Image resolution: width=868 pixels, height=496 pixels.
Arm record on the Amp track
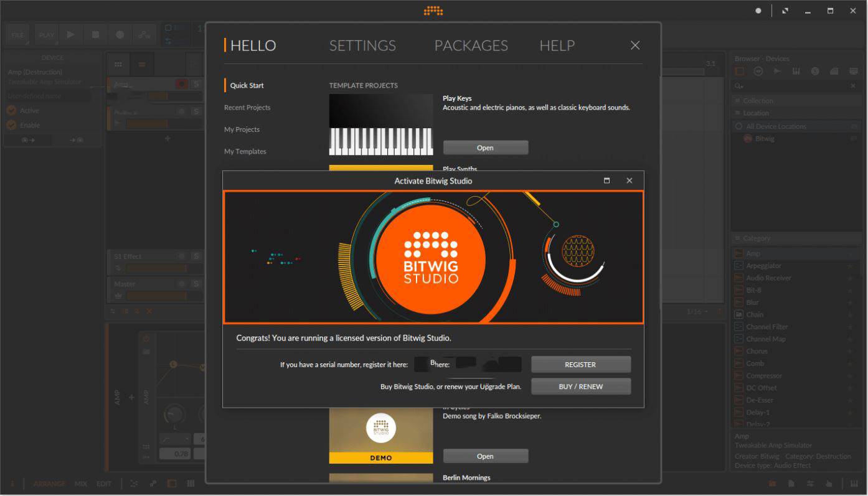181,84
